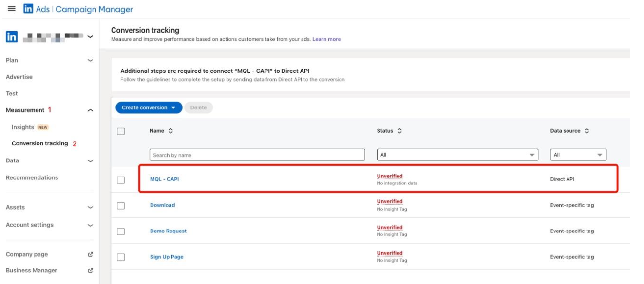644x284 pixels.
Task: Check the MQL - CAPI row checkbox
Action: (121, 180)
